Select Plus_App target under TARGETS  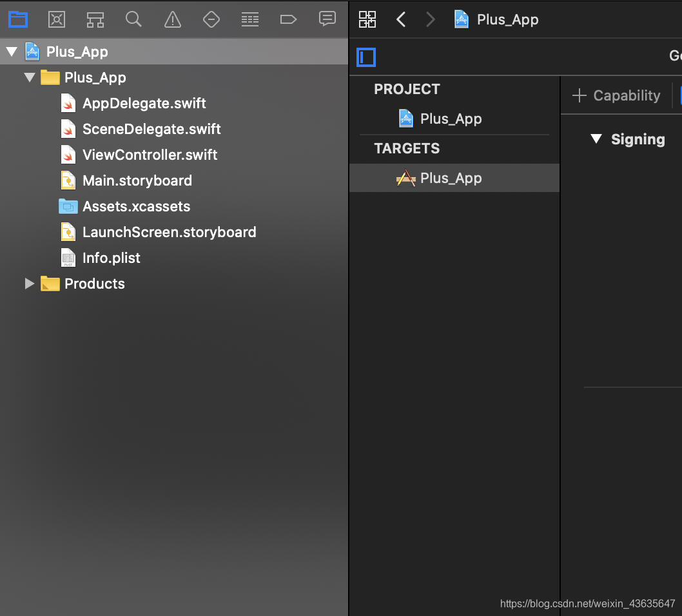coord(454,178)
